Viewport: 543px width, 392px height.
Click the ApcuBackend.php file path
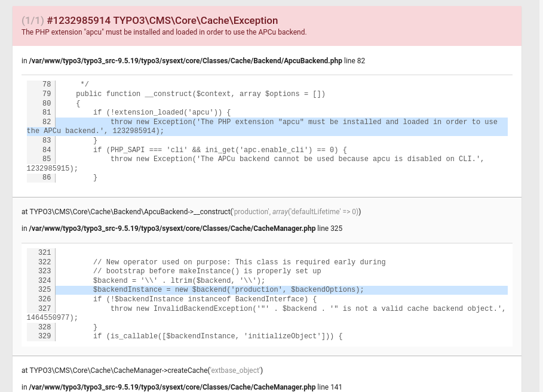(x=185, y=61)
